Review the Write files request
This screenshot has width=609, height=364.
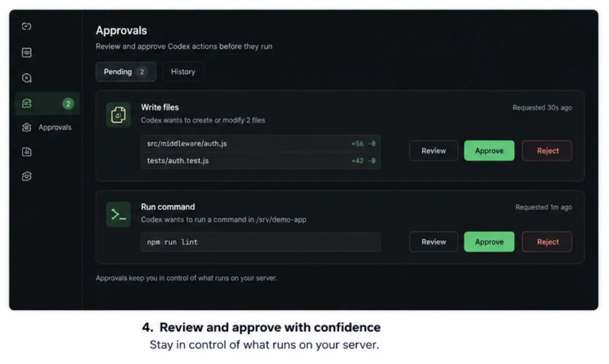pos(434,151)
